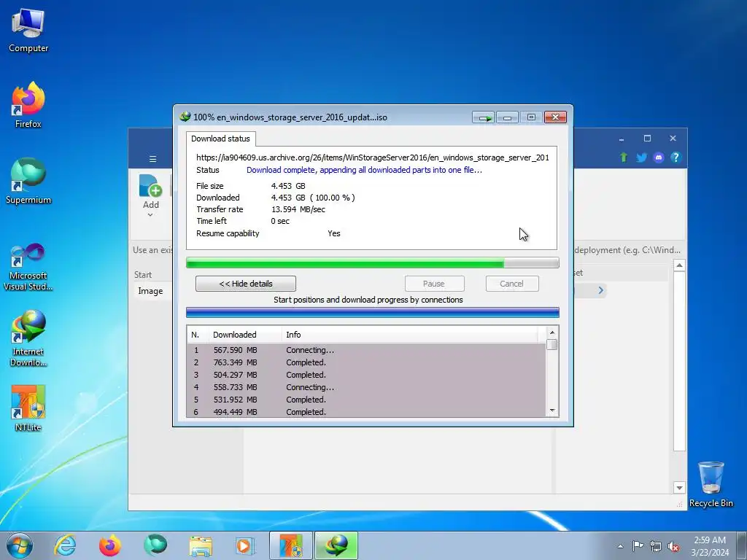Open the Discord icon in NTLite

659,157
